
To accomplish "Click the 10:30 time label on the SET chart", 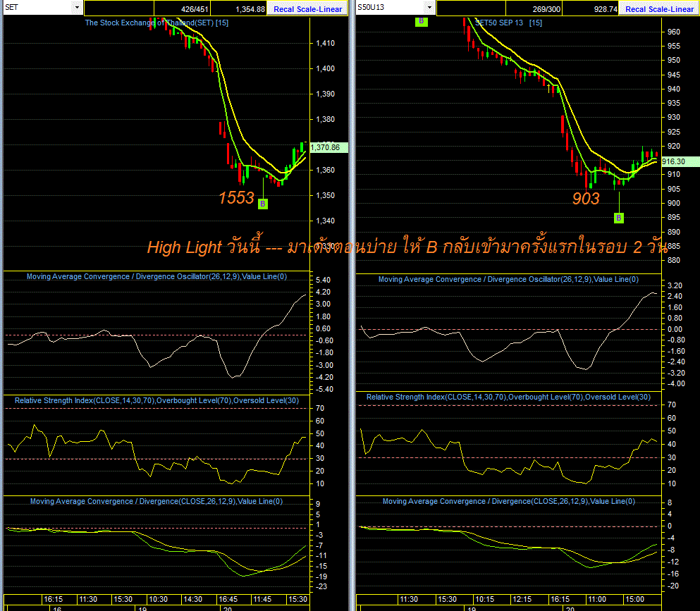I will pos(158,600).
